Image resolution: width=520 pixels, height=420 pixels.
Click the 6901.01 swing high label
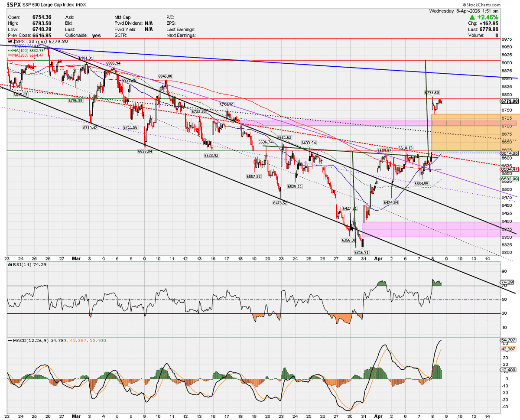coord(86,58)
